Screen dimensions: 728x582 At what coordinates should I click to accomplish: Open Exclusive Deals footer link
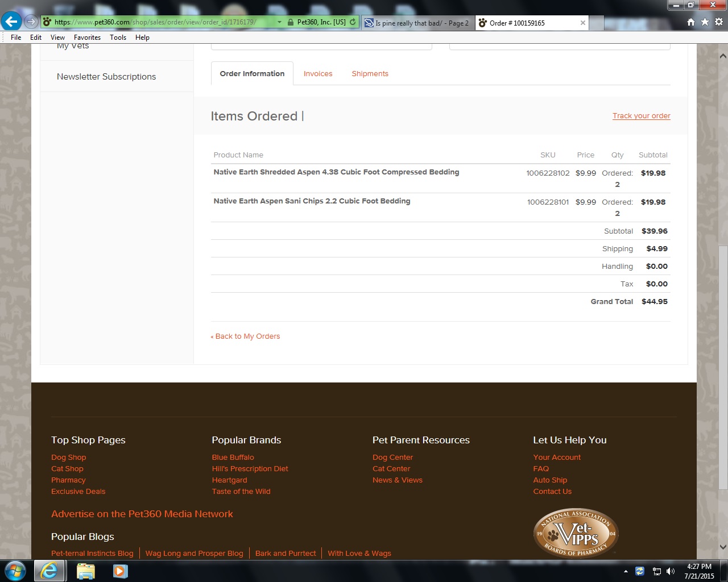coord(78,491)
